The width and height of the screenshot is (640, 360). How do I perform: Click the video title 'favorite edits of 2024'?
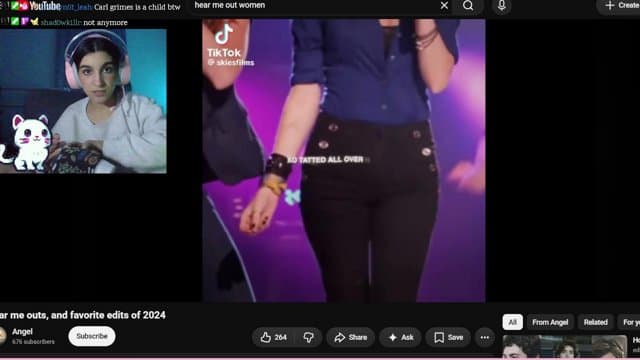tap(117, 315)
